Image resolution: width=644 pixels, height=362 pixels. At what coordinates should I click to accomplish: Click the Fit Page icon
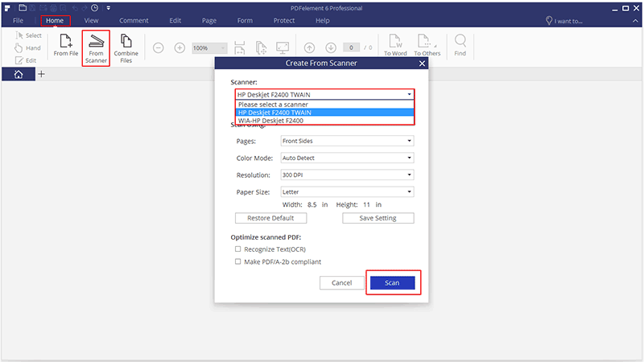261,48
